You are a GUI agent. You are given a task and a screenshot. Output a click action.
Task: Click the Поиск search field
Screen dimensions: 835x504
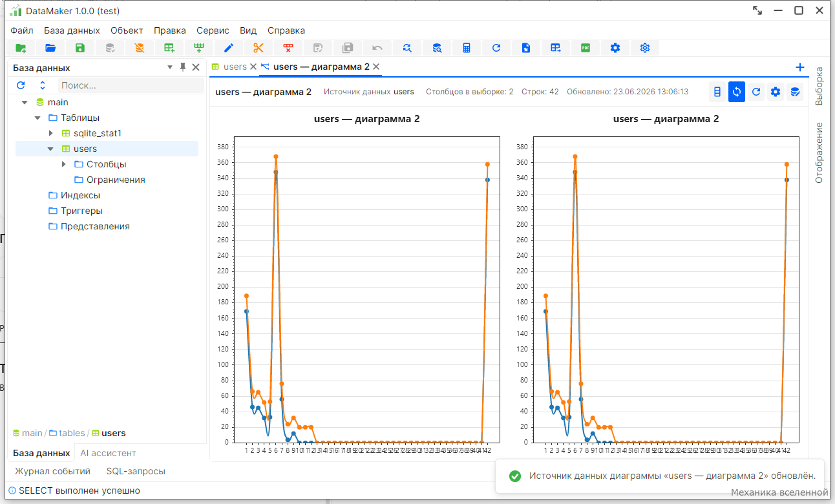click(131, 85)
